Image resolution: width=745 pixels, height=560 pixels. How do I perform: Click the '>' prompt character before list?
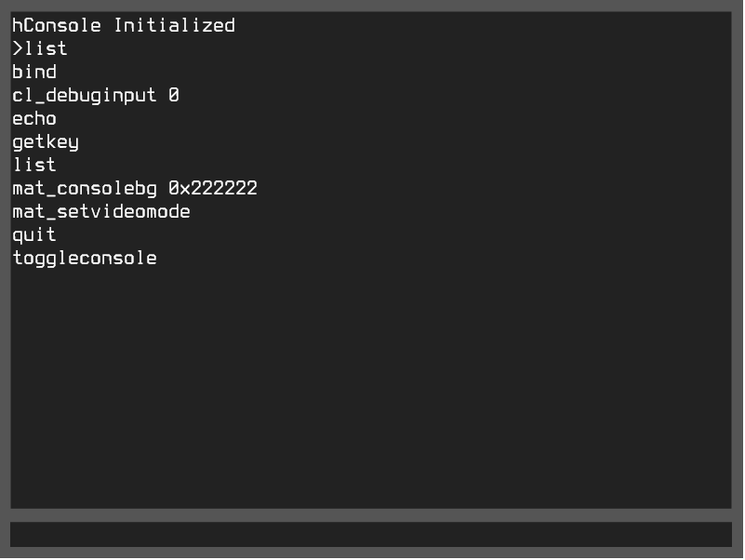click(x=18, y=49)
